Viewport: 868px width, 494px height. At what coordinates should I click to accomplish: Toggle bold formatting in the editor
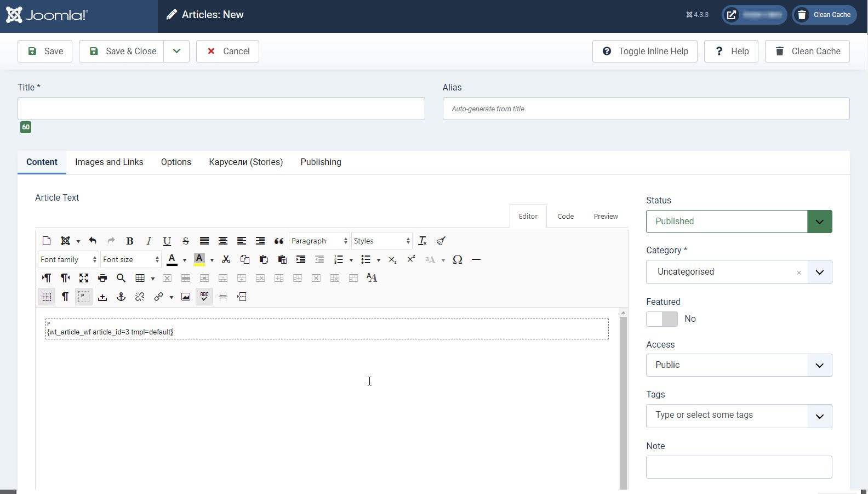(x=130, y=241)
